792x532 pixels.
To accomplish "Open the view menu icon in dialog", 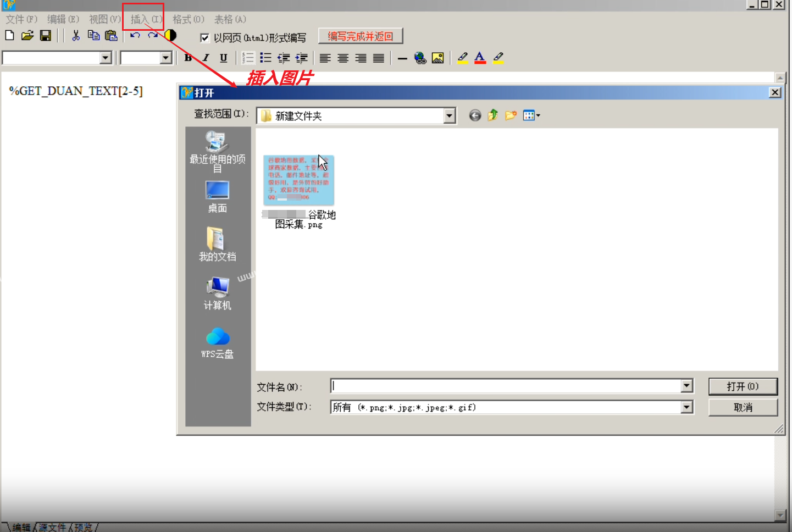I will coord(531,115).
